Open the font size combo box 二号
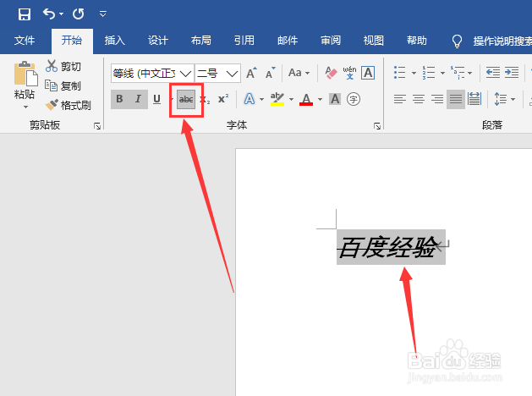This screenshot has width=532, height=396. click(x=217, y=74)
